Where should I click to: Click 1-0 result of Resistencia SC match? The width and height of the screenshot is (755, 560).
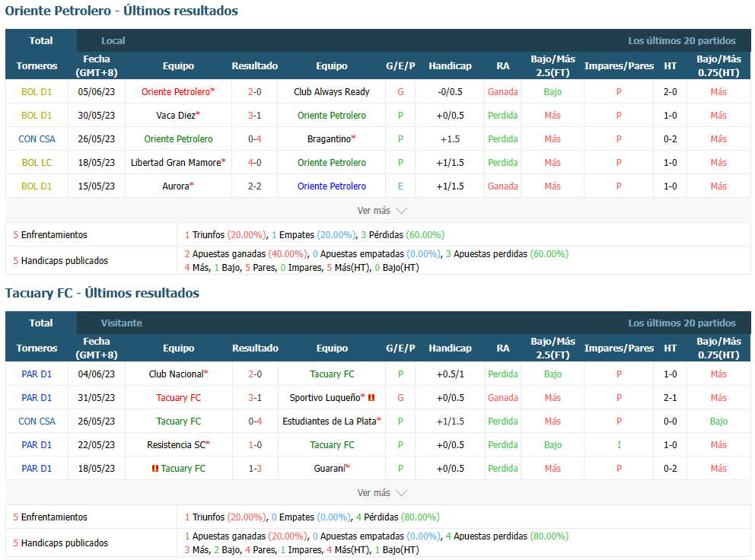point(255,444)
